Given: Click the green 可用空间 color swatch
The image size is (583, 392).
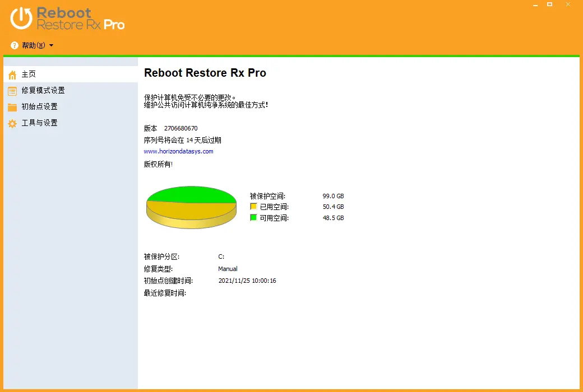Looking at the screenshot, I should [253, 218].
